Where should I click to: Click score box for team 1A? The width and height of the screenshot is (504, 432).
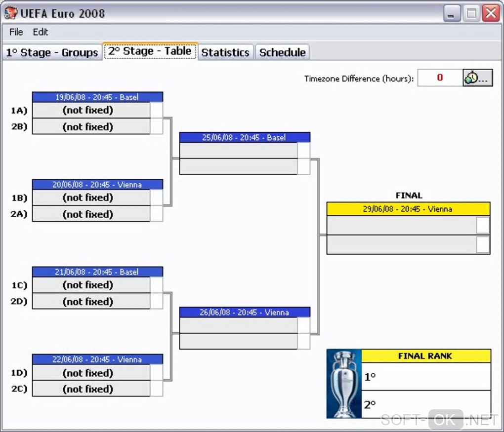[x=156, y=110]
